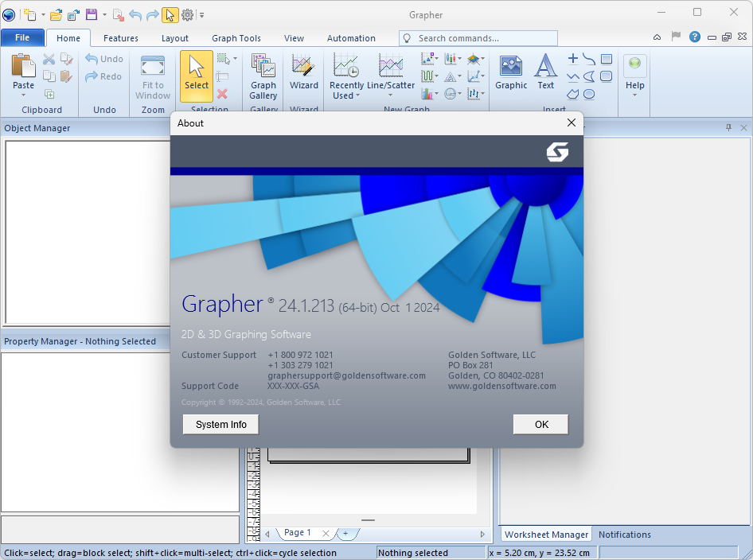The height and width of the screenshot is (560, 753).
Task: Select the Ellipse draw tool
Action: tap(589, 94)
